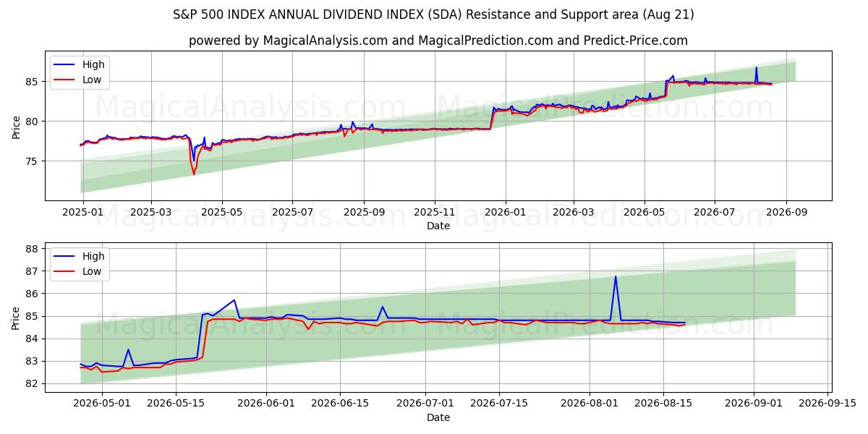Click the '2025-07' date tick label
This screenshot has height=434, width=868.
point(292,213)
